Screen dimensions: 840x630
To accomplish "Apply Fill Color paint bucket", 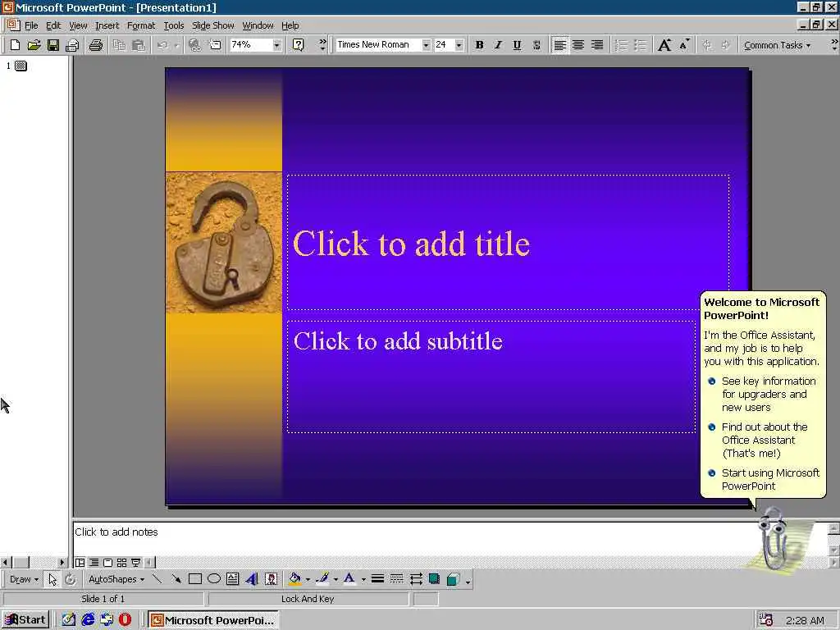I will (294, 578).
